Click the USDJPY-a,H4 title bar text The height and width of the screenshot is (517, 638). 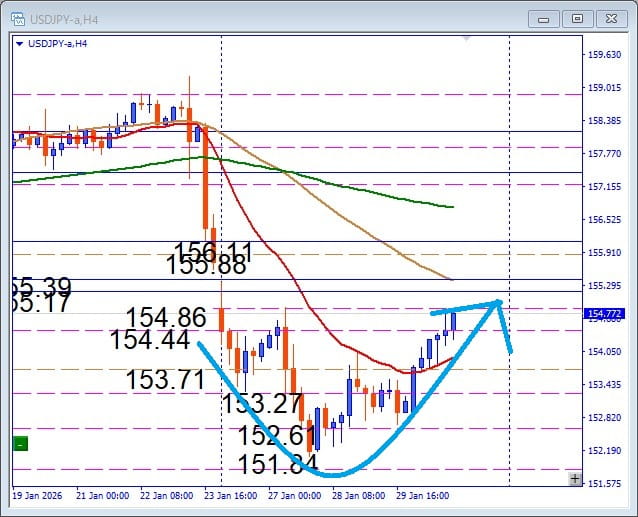pyautogui.click(x=64, y=20)
